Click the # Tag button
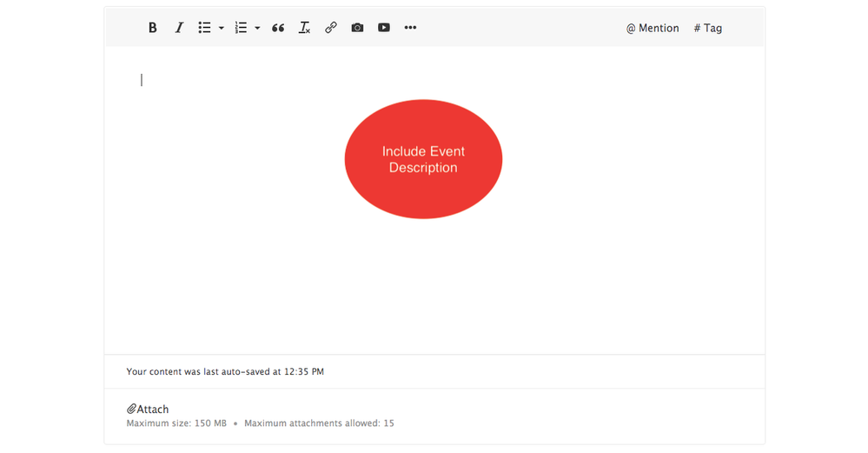868x453 pixels. coord(707,28)
